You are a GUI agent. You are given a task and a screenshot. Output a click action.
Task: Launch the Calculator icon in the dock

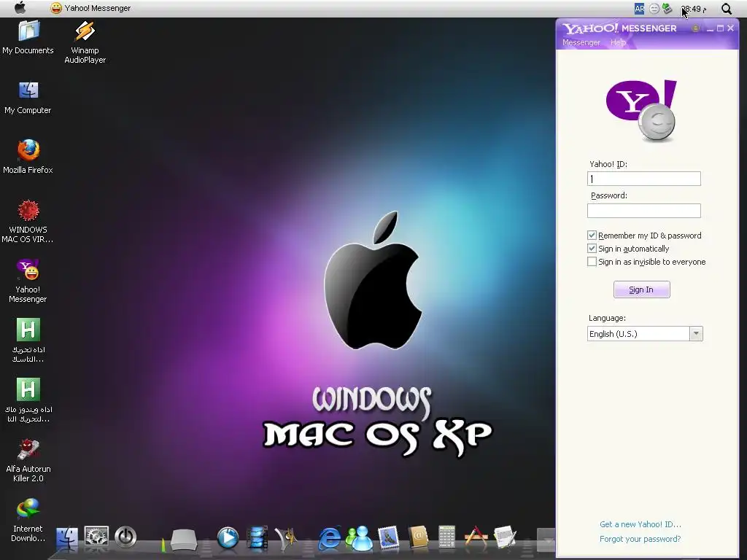(447, 538)
